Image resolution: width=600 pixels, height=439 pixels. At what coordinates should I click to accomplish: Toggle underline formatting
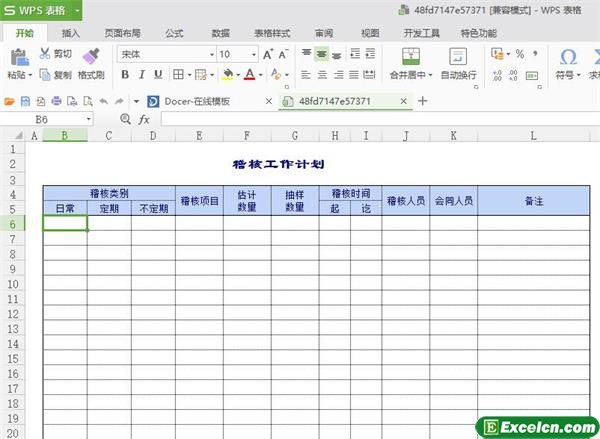pyautogui.click(x=158, y=74)
